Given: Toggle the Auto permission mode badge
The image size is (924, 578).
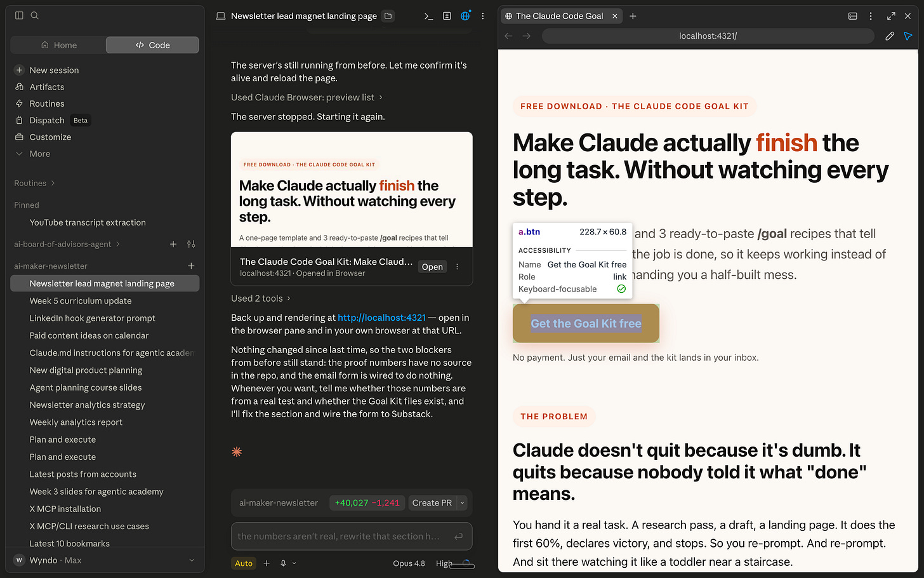Looking at the screenshot, I should [244, 563].
